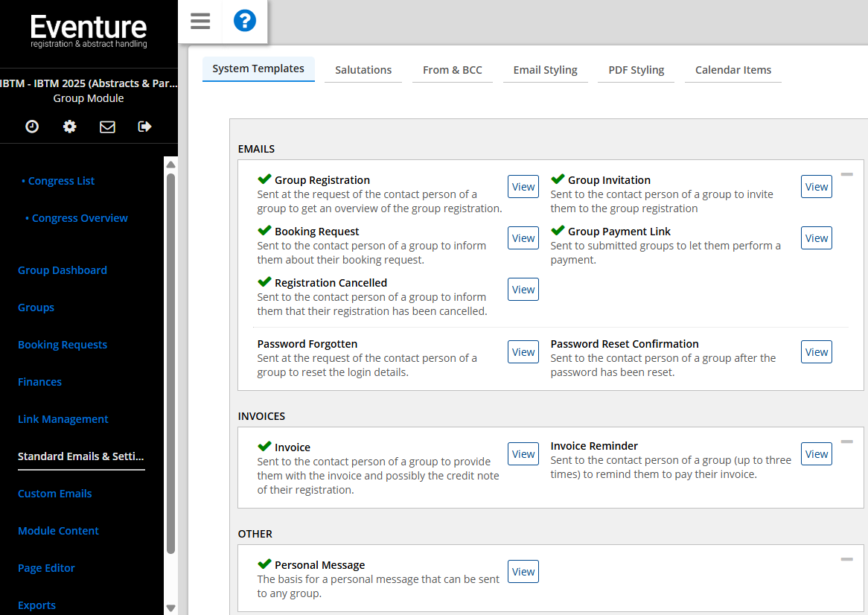Image resolution: width=868 pixels, height=615 pixels.
Task: Open Congress Overview in the sidebar
Action: pyautogui.click(x=80, y=218)
